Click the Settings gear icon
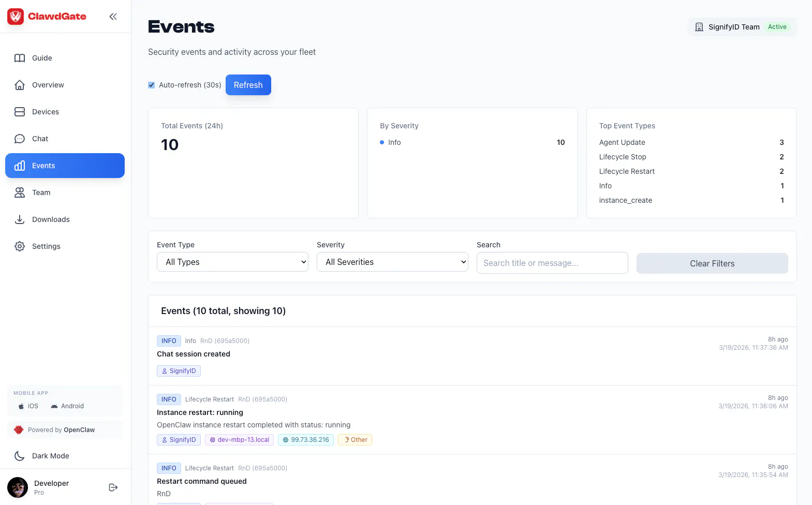Screen dimensions: 812x505 click(x=20, y=246)
